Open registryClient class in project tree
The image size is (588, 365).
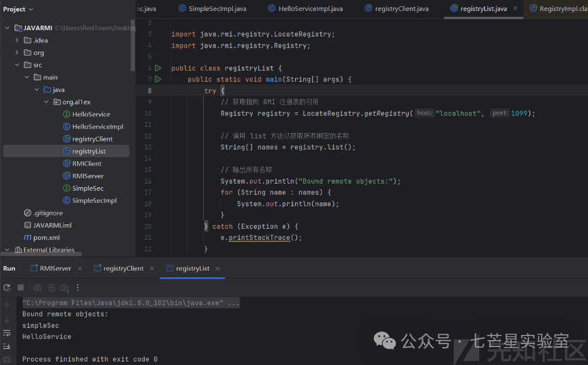click(x=92, y=139)
